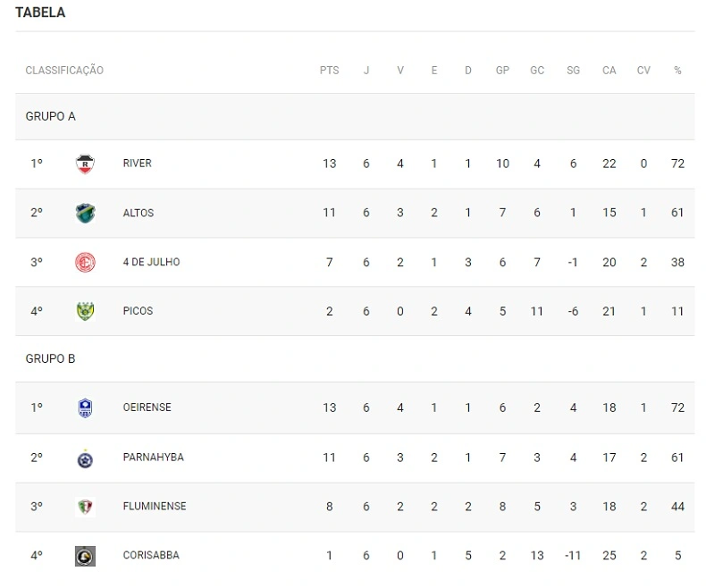This screenshot has width=706, height=588.
Task: Open the OEIRENSE team name link
Action: pyautogui.click(x=147, y=407)
